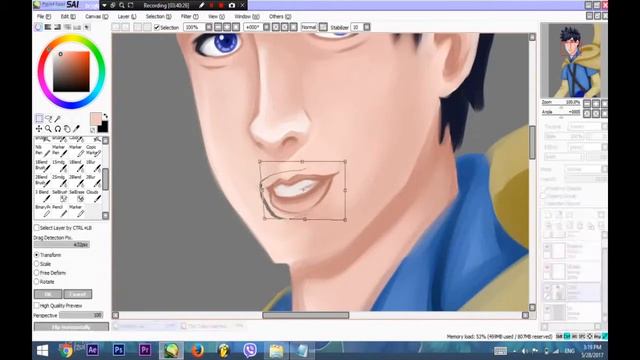Click the recorder camera snapshot icon
This screenshot has height=360, width=640.
coord(232,5)
